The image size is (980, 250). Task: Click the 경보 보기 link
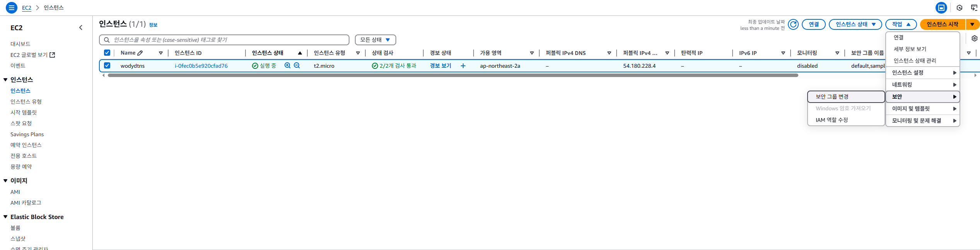pyautogui.click(x=440, y=66)
